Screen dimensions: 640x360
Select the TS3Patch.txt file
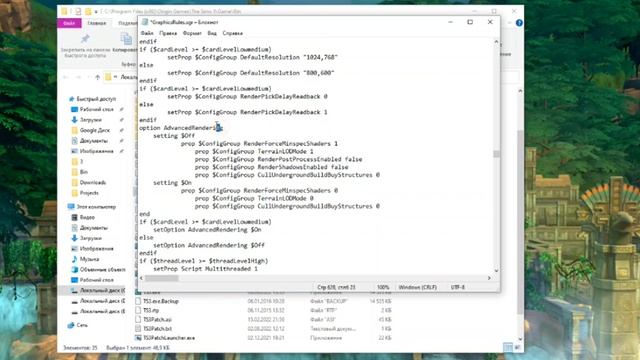click(157, 329)
